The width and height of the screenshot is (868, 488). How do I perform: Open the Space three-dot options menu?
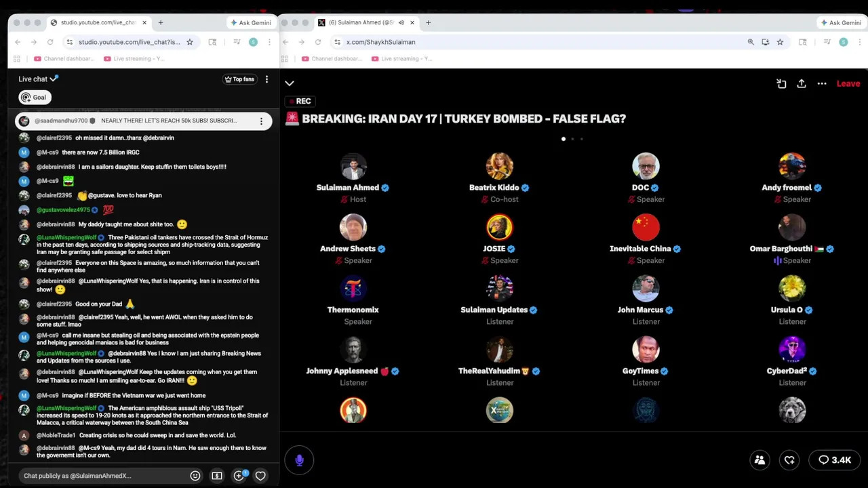coord(822,83)
